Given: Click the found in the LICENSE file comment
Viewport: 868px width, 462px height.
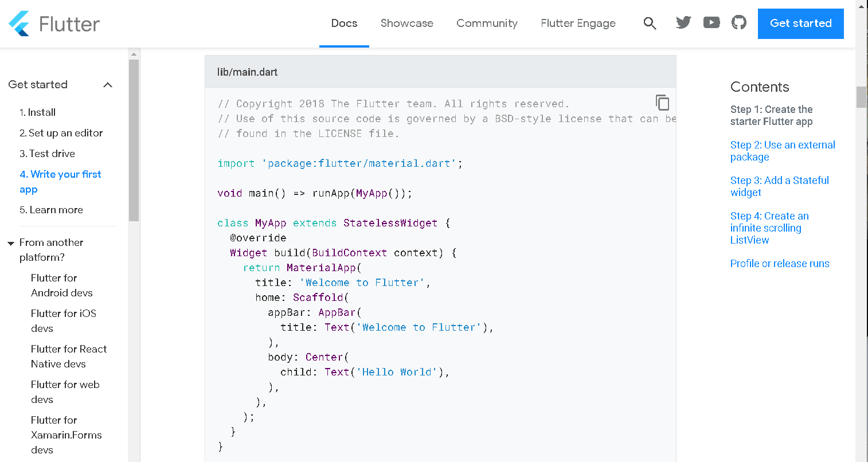Looking at the screenshot, I should pyautogui.click(x=308, y=134).
